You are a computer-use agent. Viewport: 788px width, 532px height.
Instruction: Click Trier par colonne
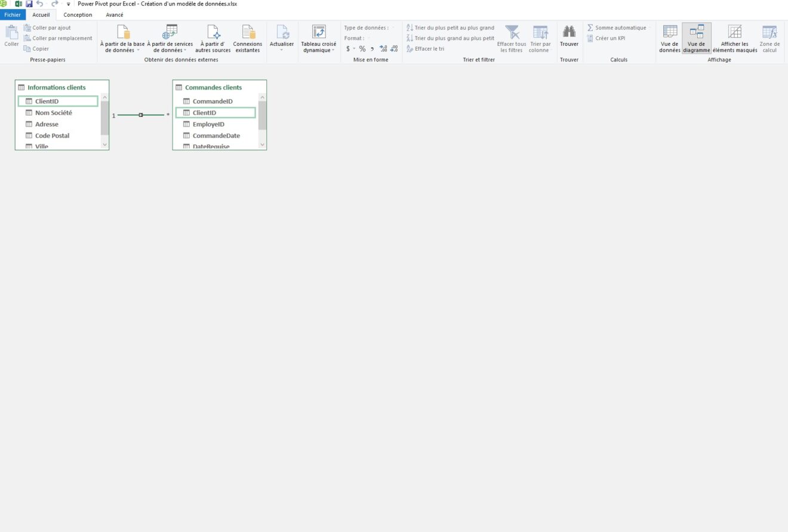tap(540, 39)
